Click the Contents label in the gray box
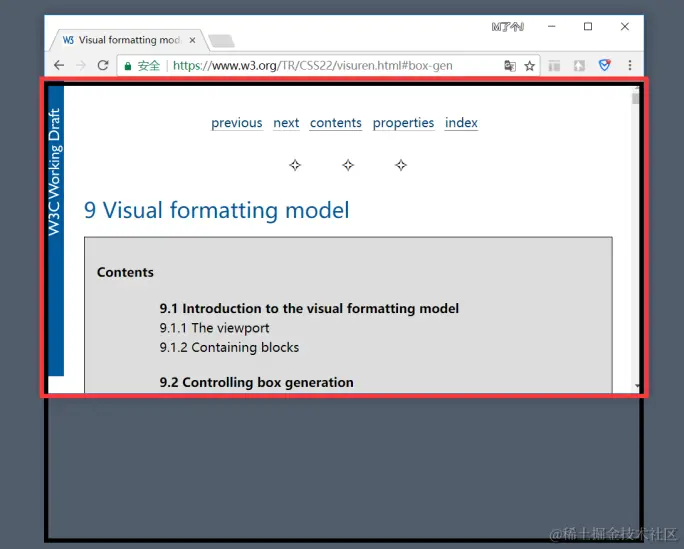 [x=125, y=272]
